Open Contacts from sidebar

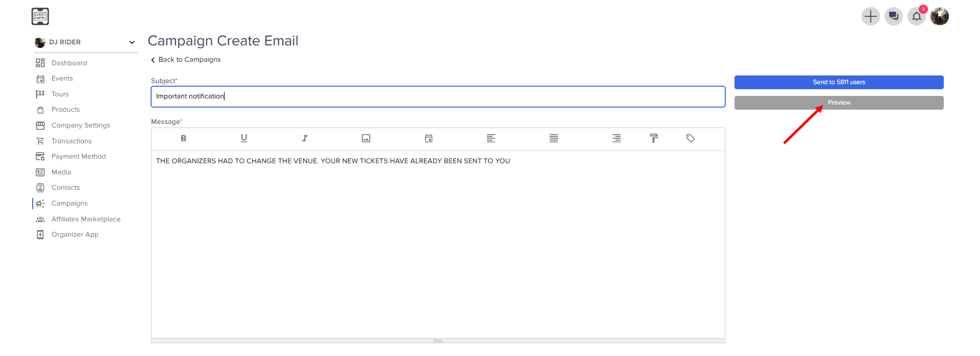(x=65, y=188)
